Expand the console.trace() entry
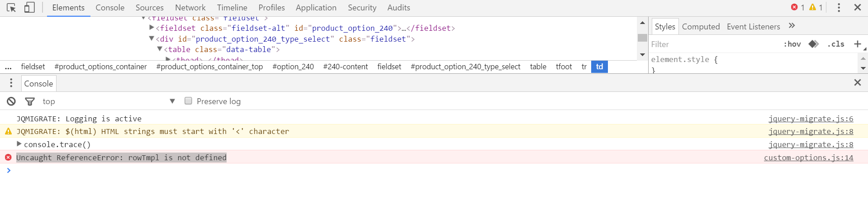This screenshot has width=868, height=201. [19, 144]
